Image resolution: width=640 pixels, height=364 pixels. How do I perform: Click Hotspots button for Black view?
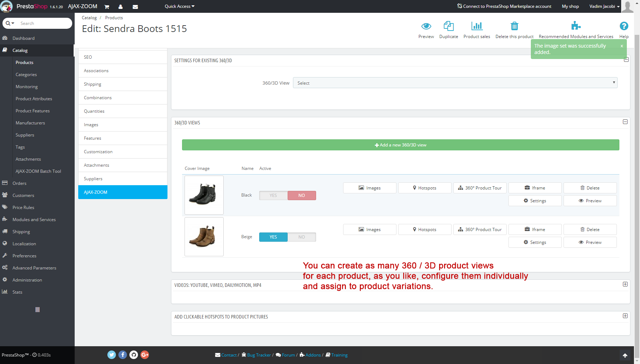click(425, 188)
